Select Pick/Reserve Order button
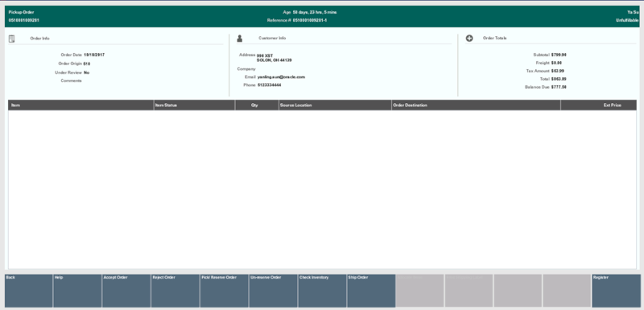Screen dimensions: 644x310 (x=225, y=291)
